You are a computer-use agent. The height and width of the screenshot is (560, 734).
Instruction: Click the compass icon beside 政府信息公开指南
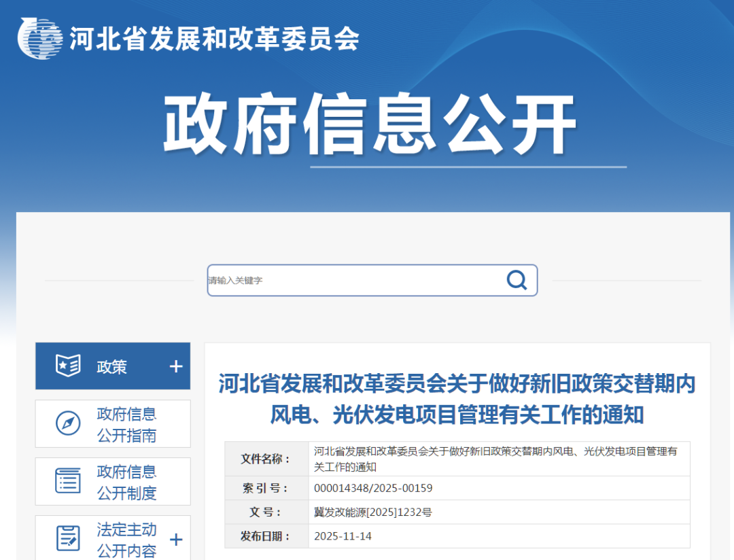[x=67, y=423]
